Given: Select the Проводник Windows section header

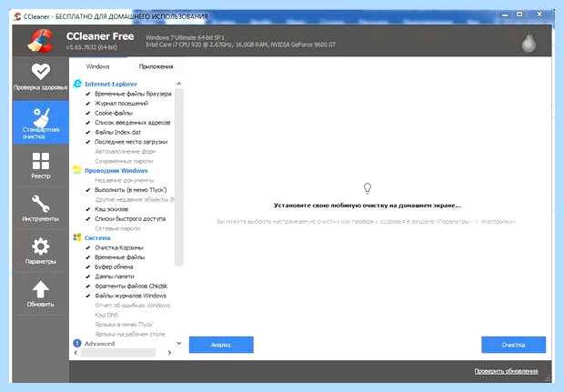Looking at the screenshot, I should coord(116,170).
